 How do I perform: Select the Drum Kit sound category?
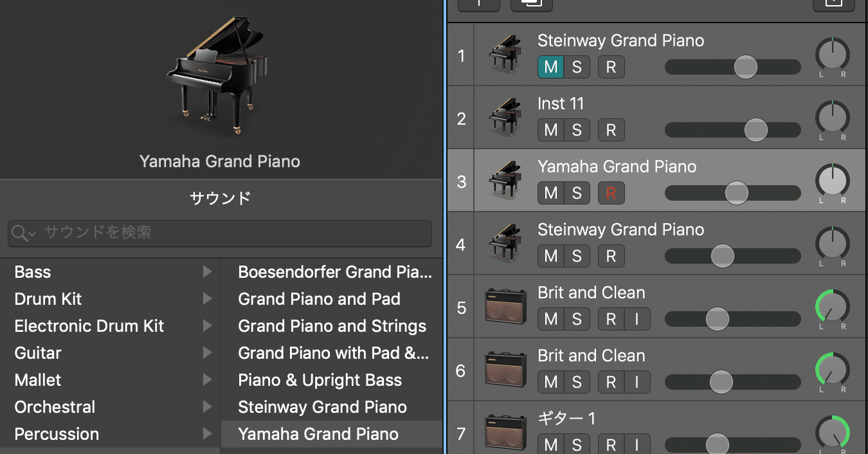click(x=110, y=299)
